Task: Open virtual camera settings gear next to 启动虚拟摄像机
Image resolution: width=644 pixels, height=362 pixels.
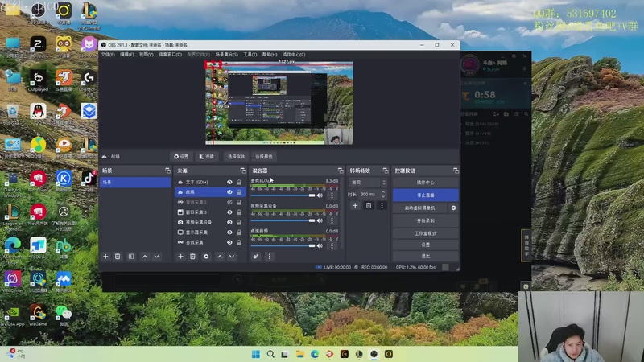Action: pos(453,208)
